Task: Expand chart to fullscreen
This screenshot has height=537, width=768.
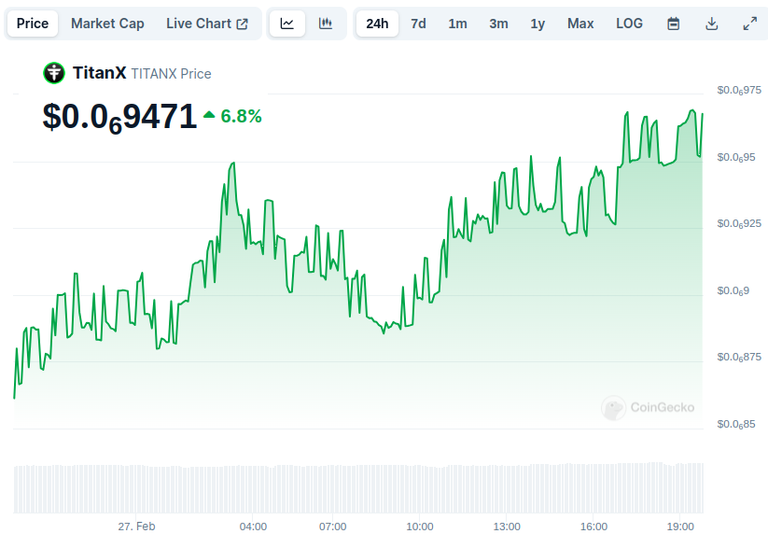Action: (750, 24)
